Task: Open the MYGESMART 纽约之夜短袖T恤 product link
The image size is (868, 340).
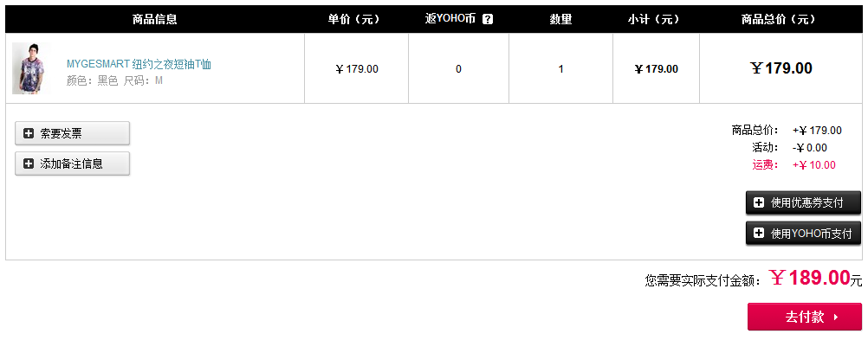Action: [139, 64]
